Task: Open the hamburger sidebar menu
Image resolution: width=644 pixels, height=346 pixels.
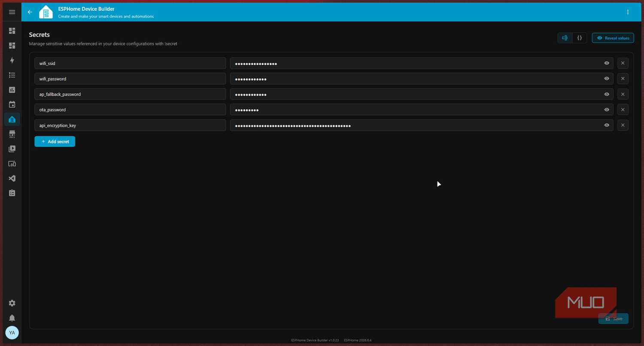Action: tap(12, 12)
